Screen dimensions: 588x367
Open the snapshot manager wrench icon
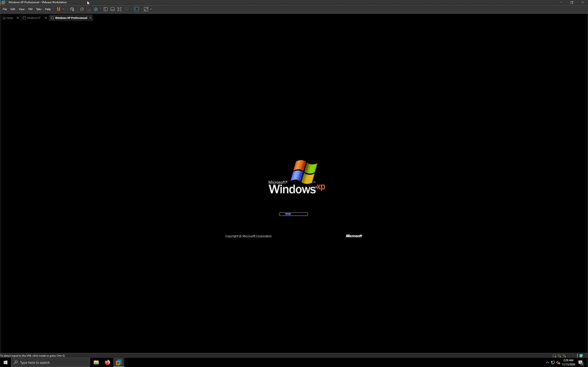[x=96, y=9]
